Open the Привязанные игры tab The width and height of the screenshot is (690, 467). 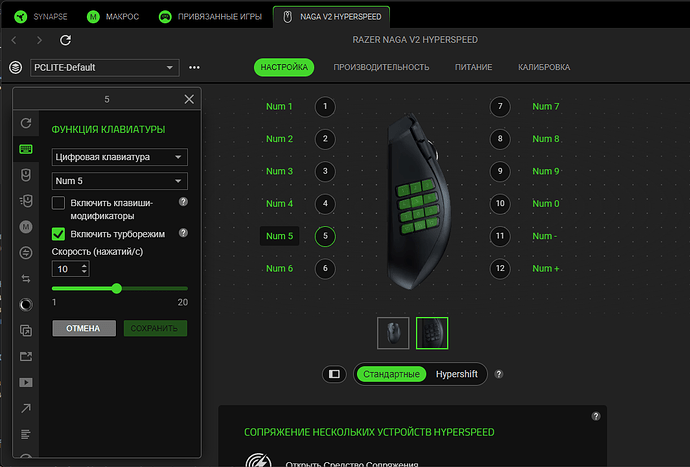tap(210, 17)
